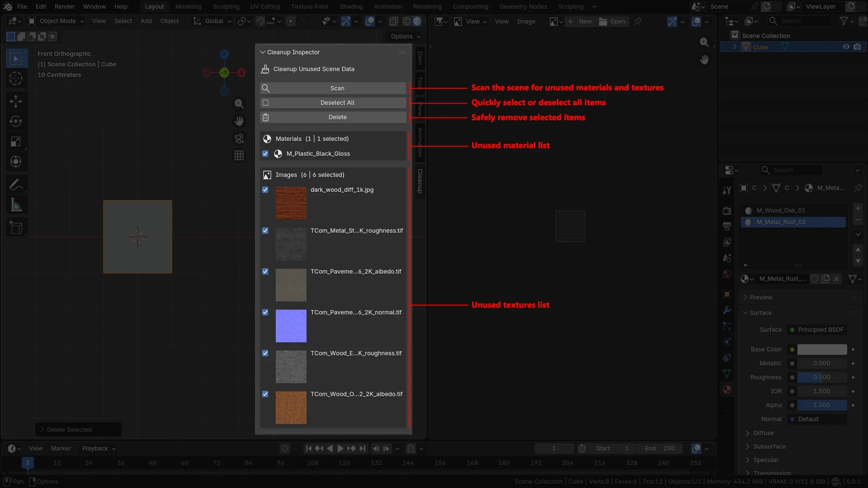Click the image editor pan hand icon
The width and height of the screenshot is (868, 488).
click(x=704, y=60)
